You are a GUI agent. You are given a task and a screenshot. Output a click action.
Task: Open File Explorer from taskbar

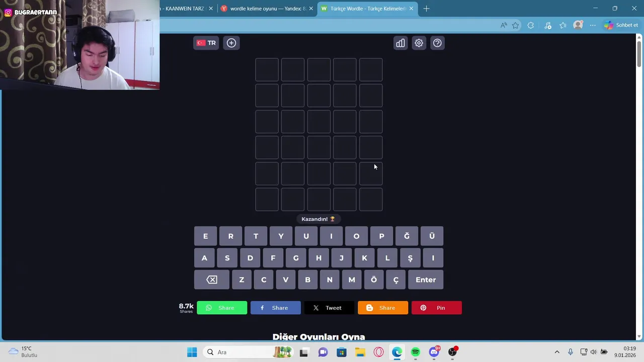[360, 352]
